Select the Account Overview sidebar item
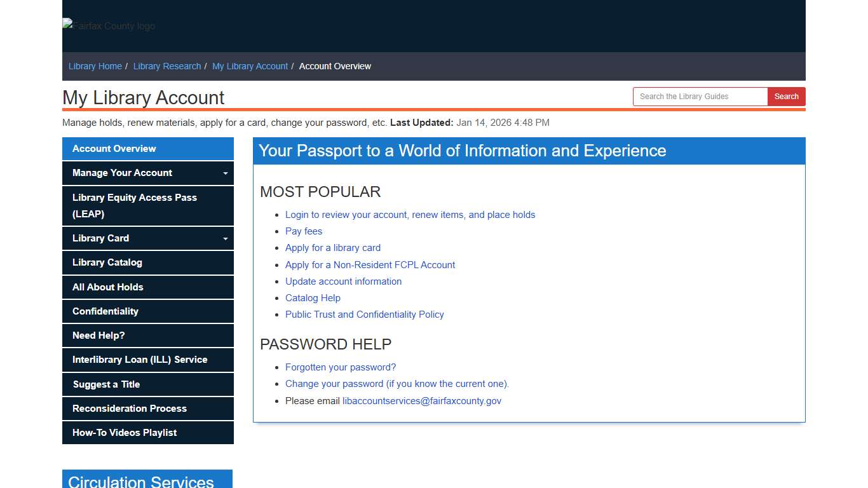Image resolution: width=868 pixels, height=488 pixels. click(x=114, y=149)
